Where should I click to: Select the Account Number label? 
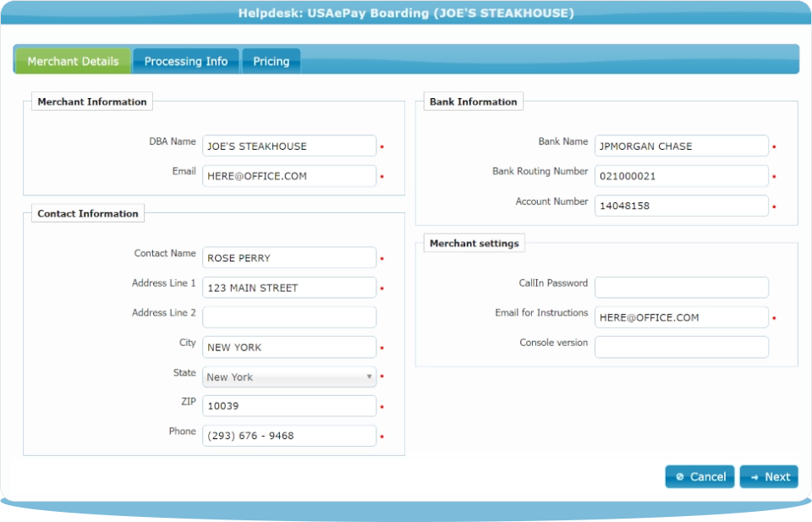point(551,201)
